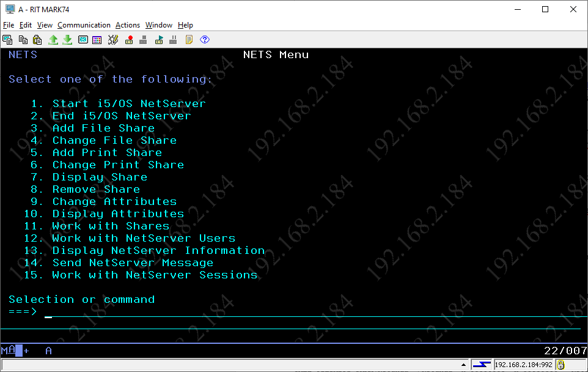The image size is (588, 372).
Task: Click the green Receive File download arrow
Action: (x=67, y=40)
